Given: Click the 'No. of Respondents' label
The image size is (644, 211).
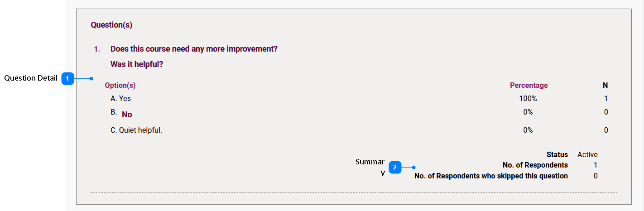Looking at the screenshot, I should [x=535, y=165].
